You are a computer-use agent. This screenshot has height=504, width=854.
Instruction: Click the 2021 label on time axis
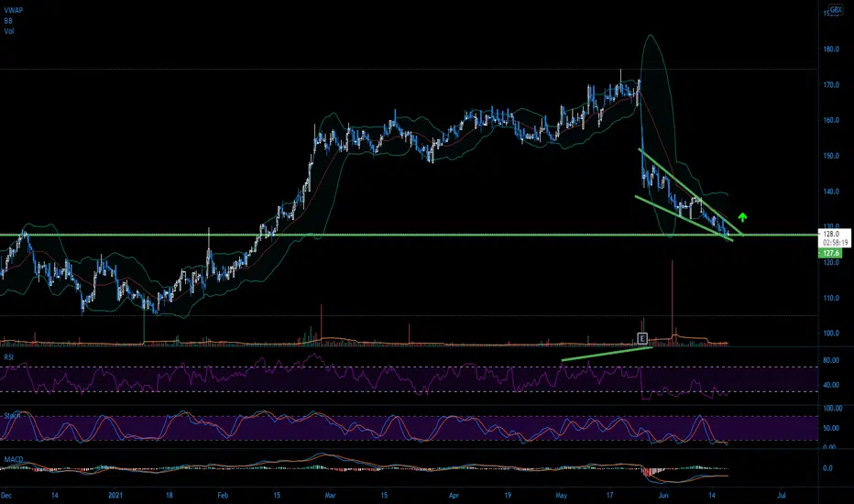click(x=115, y=495)
